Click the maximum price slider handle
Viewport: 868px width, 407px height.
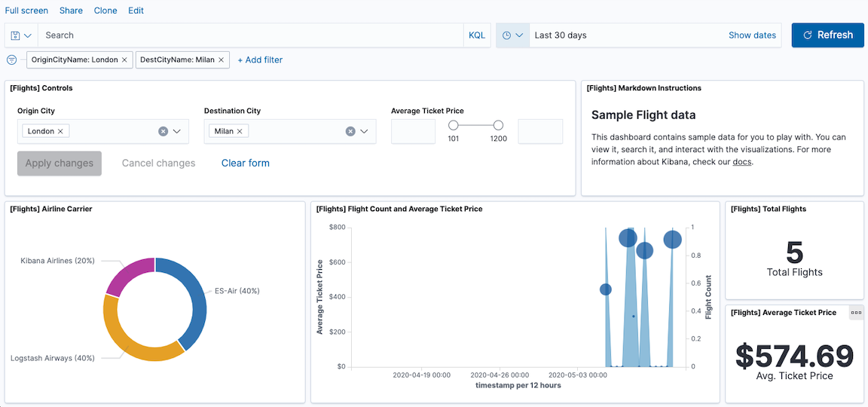tap(498, 125)
